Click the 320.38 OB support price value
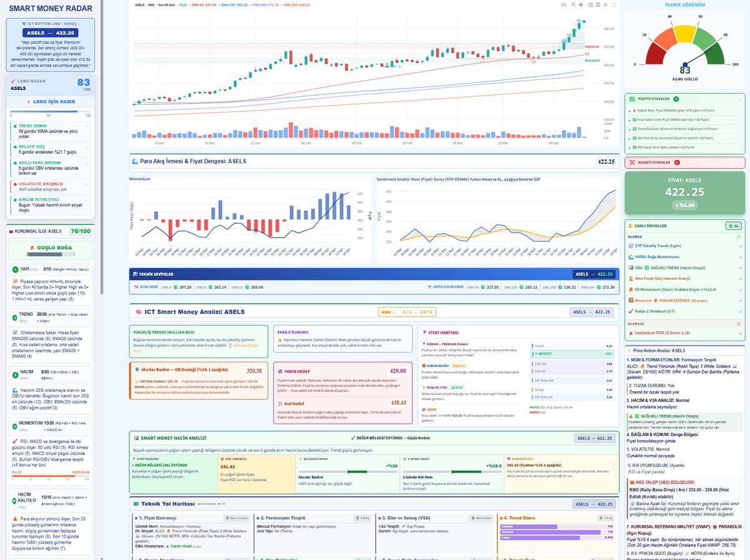 254,371
